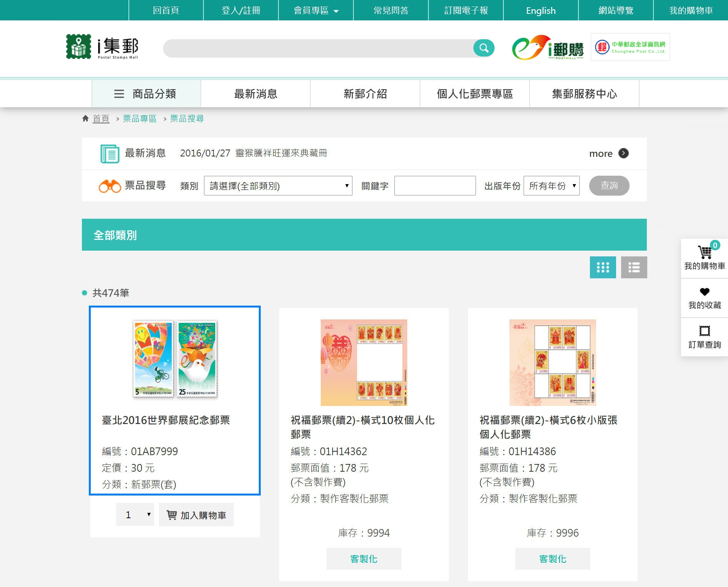The image size is (728, 587).
Task: Click 加入購物車 for the stamp exhibition set
Action: 196,514
